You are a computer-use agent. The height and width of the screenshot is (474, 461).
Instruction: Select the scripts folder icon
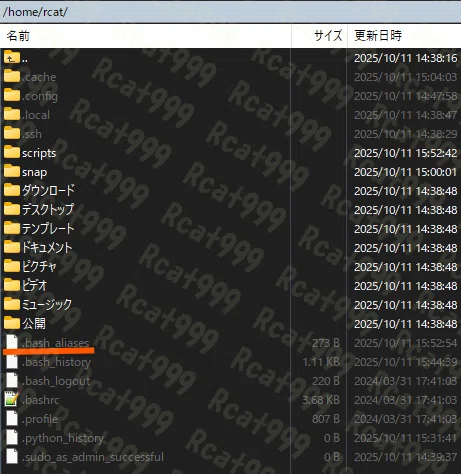coord(12,153)
